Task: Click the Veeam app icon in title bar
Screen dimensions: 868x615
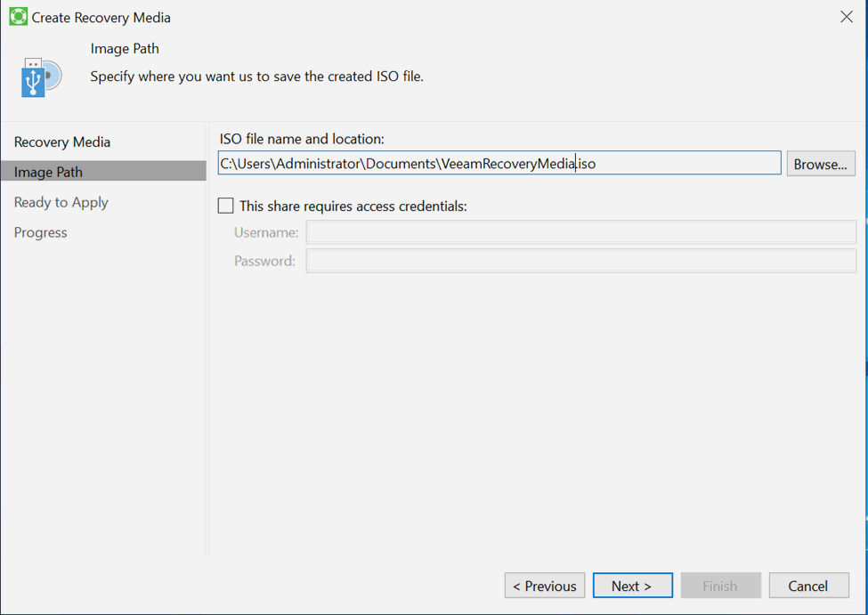Action: (x=19, y=17)
